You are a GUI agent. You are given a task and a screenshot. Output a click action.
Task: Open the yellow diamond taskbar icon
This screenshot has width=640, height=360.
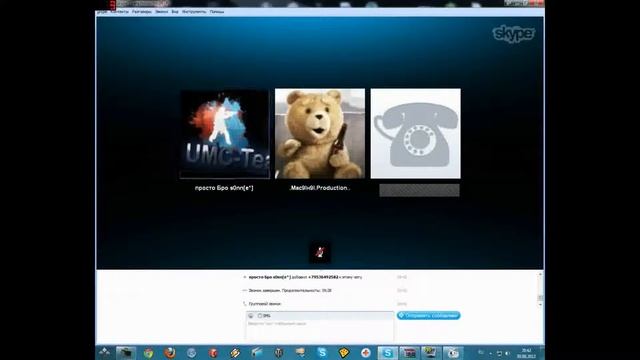click(344, 352)
